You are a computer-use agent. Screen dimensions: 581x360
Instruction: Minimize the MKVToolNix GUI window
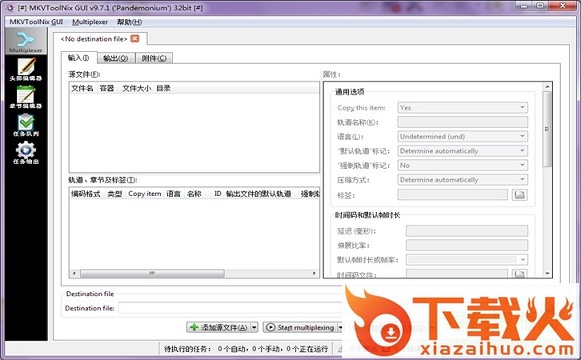click(524, 6)
